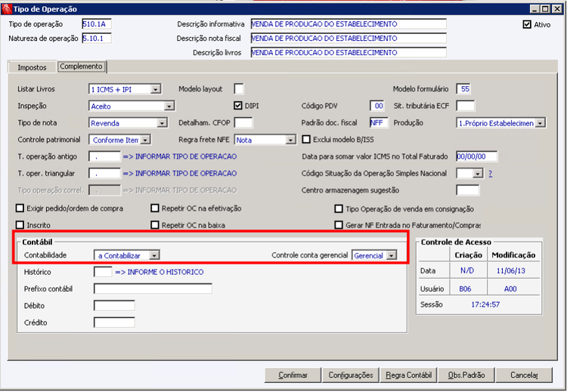The image size is (567, 392).
Task: Click the Modelo formulário field
Action: [463, 89]
